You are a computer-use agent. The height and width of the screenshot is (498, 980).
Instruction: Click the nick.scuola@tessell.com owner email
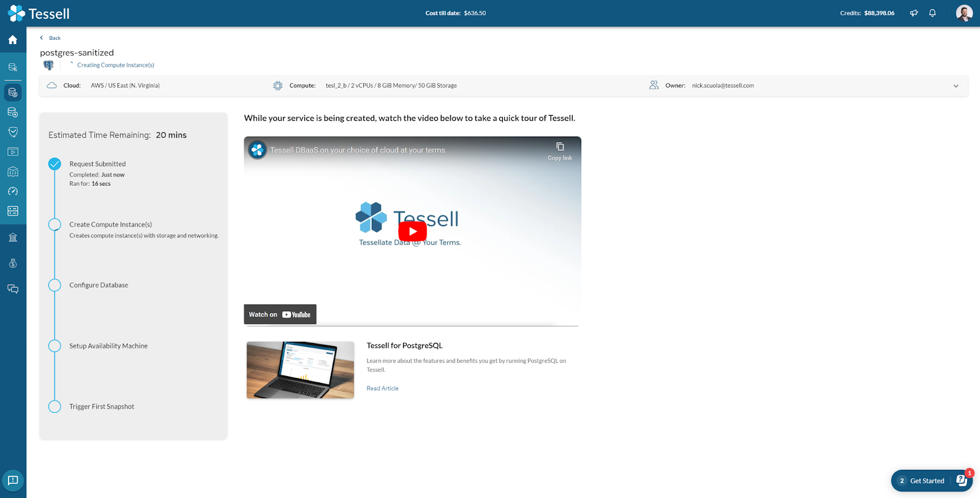click(723, 86)
